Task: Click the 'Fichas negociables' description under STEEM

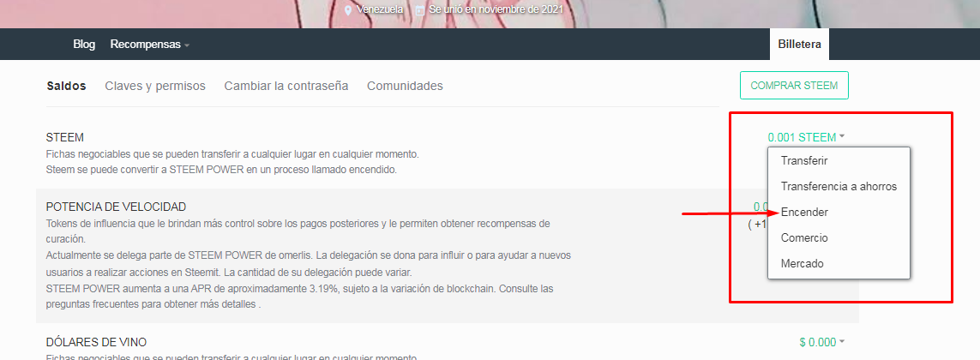Action: tap(232, 153)
